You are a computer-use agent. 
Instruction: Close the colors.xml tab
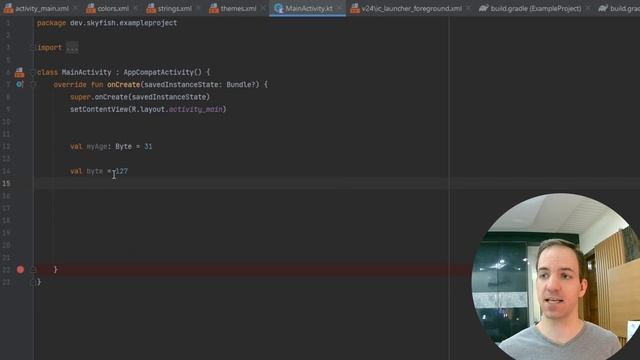click(136, 8)
